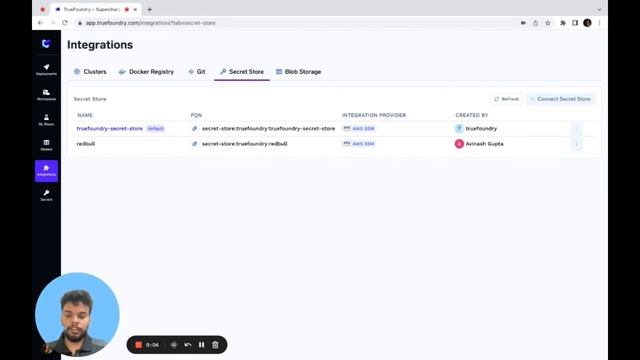Click the default tag badge
This screenshot has height=360, width=640.
(x=156, y=129)
